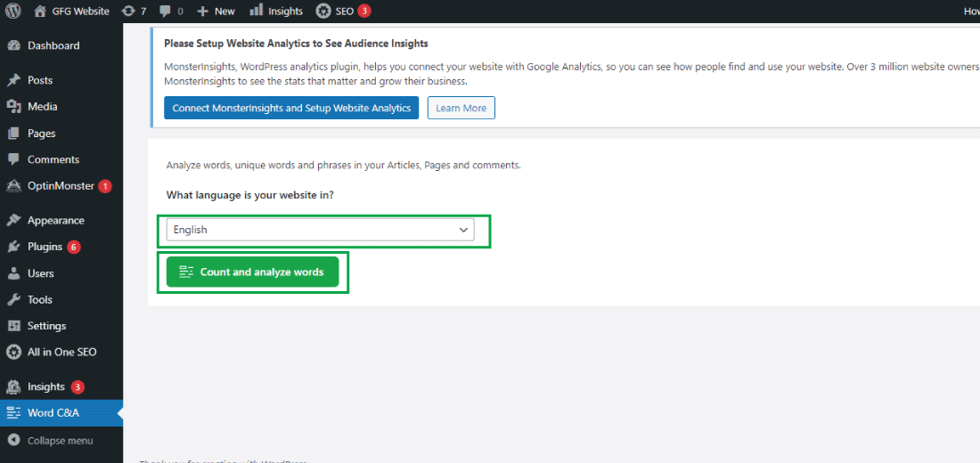Screen dimensions: 980x463
Task: Open the comments bubble icon in admin bar
Action: tap(165, 12)
